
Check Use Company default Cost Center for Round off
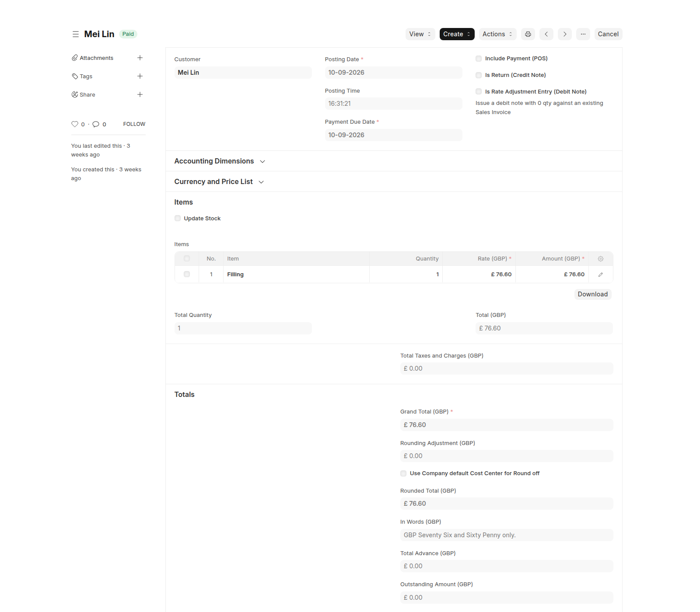[403, 473]
